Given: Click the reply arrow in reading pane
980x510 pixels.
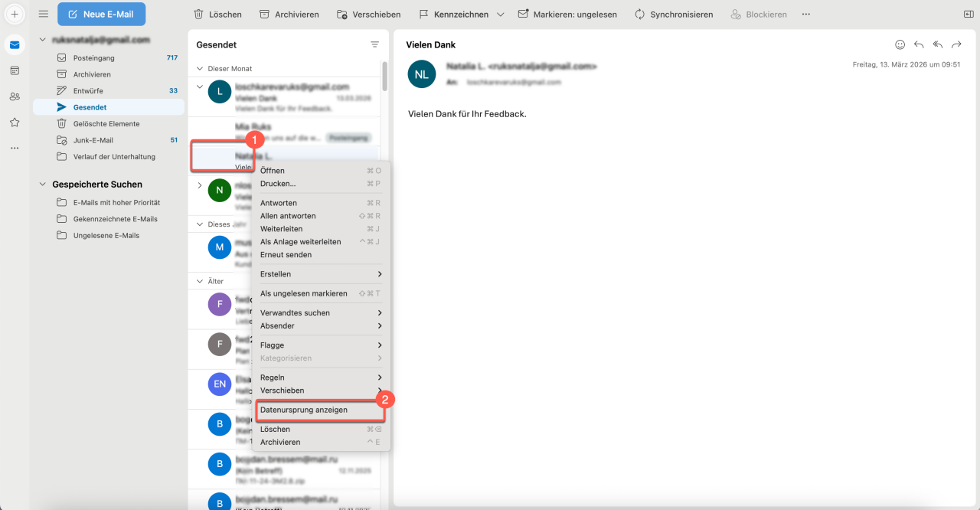Looking at the screenshot, I should 919,45.
